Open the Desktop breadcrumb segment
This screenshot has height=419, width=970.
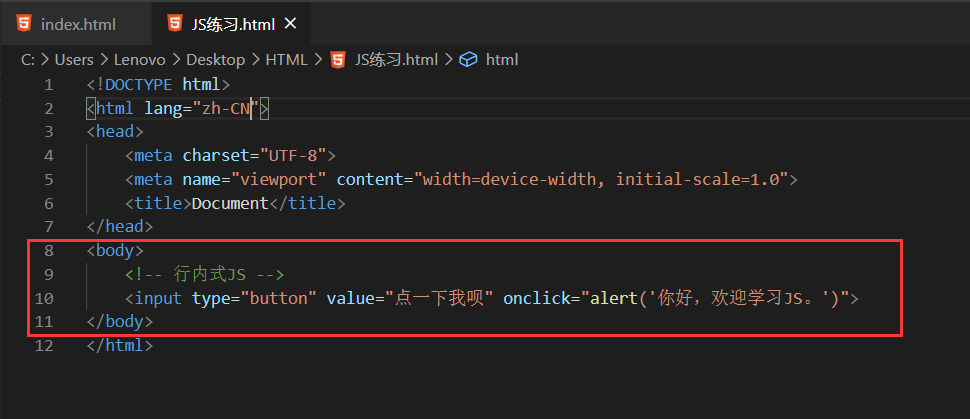pos(216,60)
